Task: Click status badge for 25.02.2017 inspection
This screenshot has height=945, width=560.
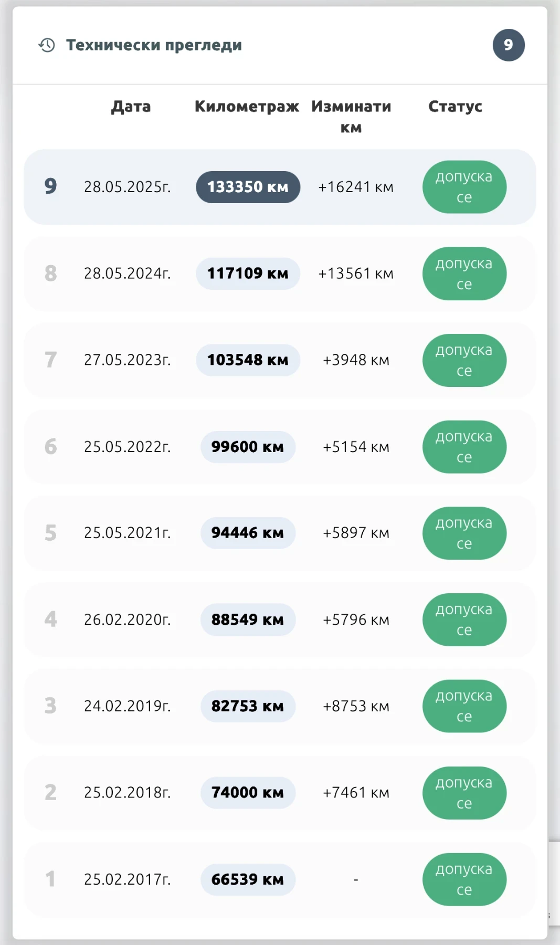Action: point(464,879)
